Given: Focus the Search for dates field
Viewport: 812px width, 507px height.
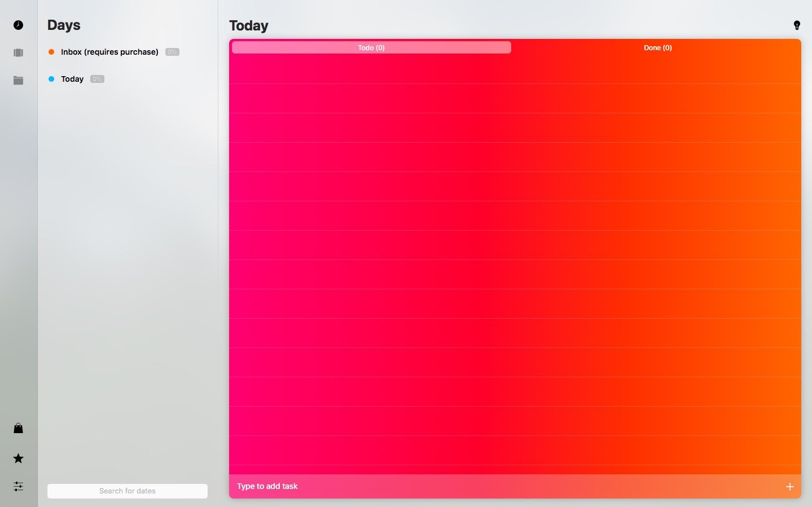Looking at the screenshot, I should 128,491.
